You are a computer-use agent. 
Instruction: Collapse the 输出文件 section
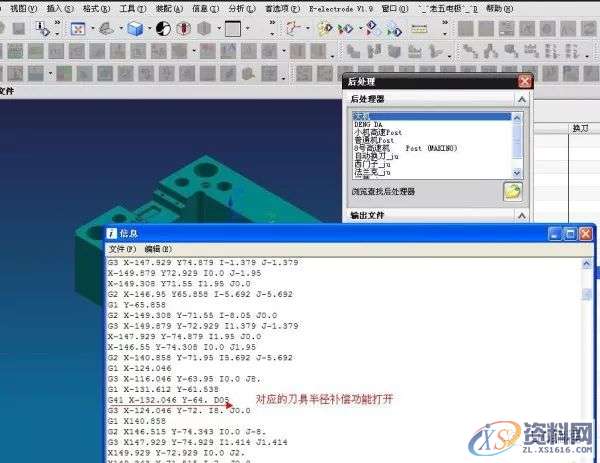coord(521,215)
